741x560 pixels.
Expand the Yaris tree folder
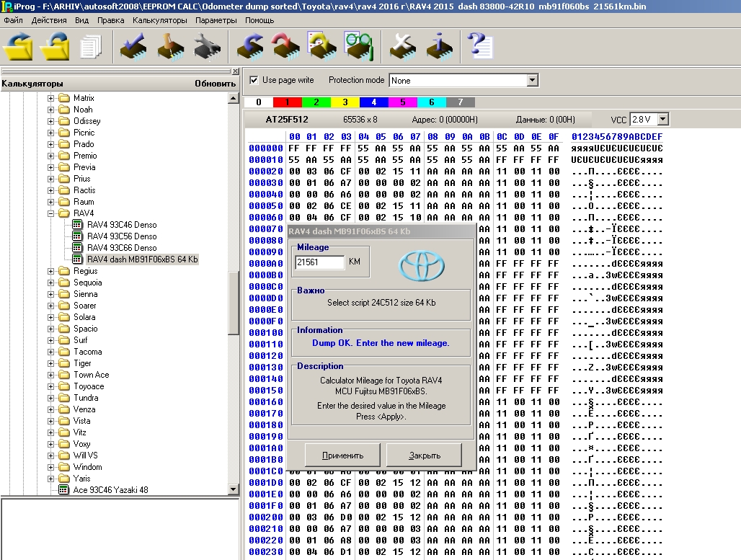50,479
